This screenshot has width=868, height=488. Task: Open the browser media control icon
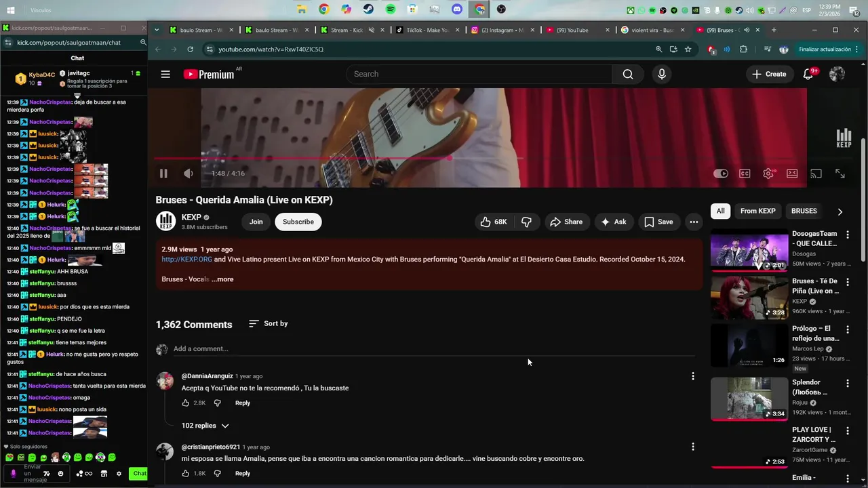767,49
